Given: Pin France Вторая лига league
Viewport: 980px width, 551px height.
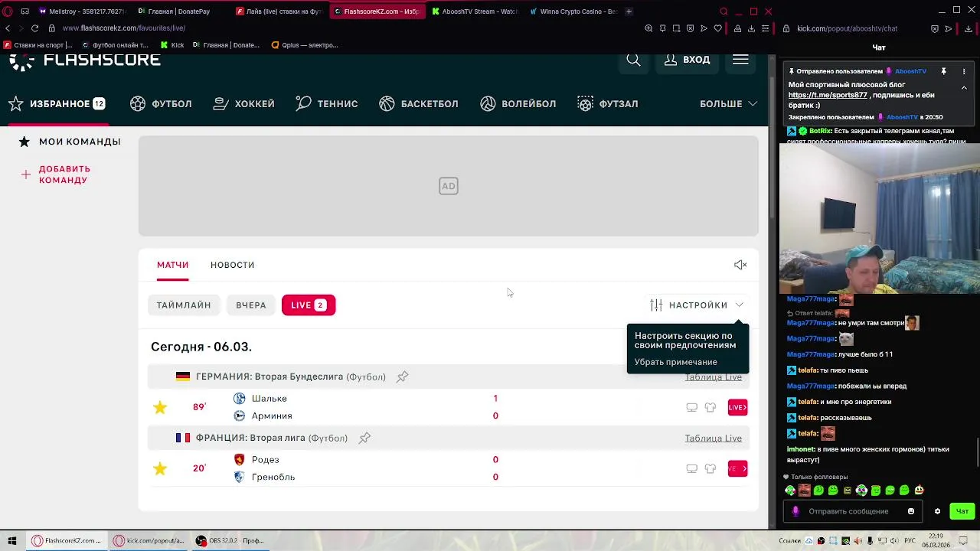Looking at the screenshot, I should [x=364, y=438].
